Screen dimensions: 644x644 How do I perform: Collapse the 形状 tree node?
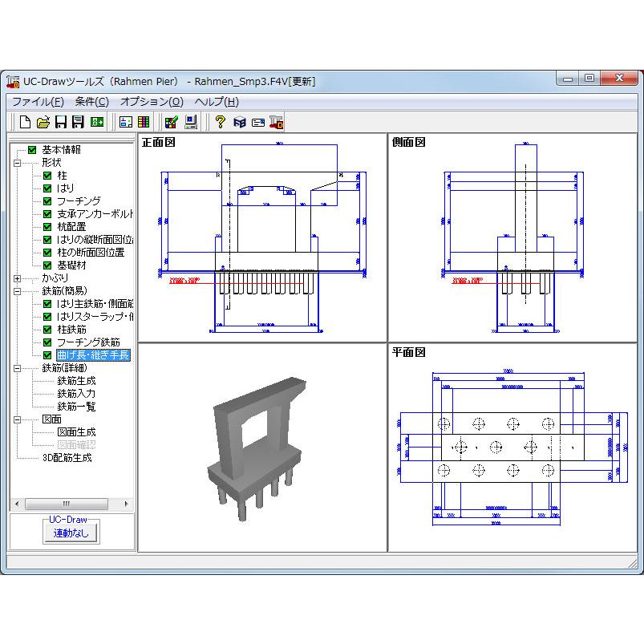click(x=18, y=163)
